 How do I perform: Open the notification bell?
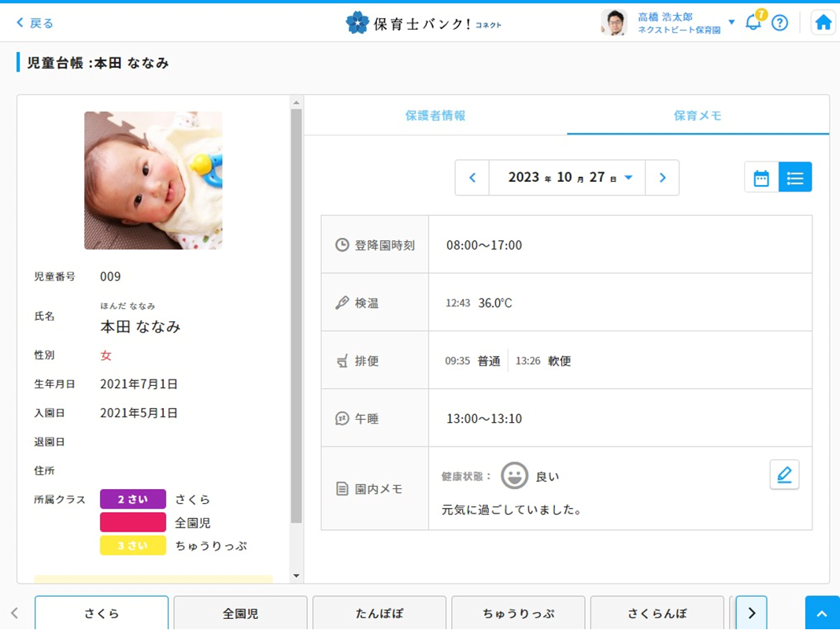tap(753, 22)
